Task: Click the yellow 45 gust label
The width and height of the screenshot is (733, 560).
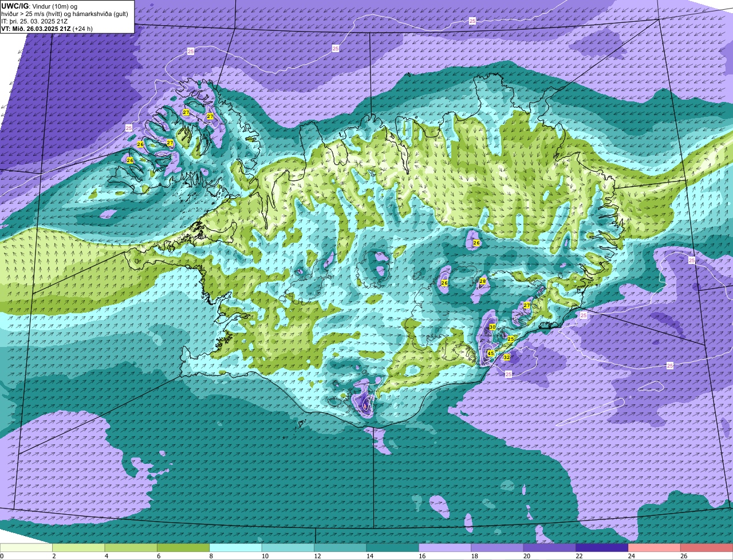Action: pyautogui.click(x=490, y=353)
